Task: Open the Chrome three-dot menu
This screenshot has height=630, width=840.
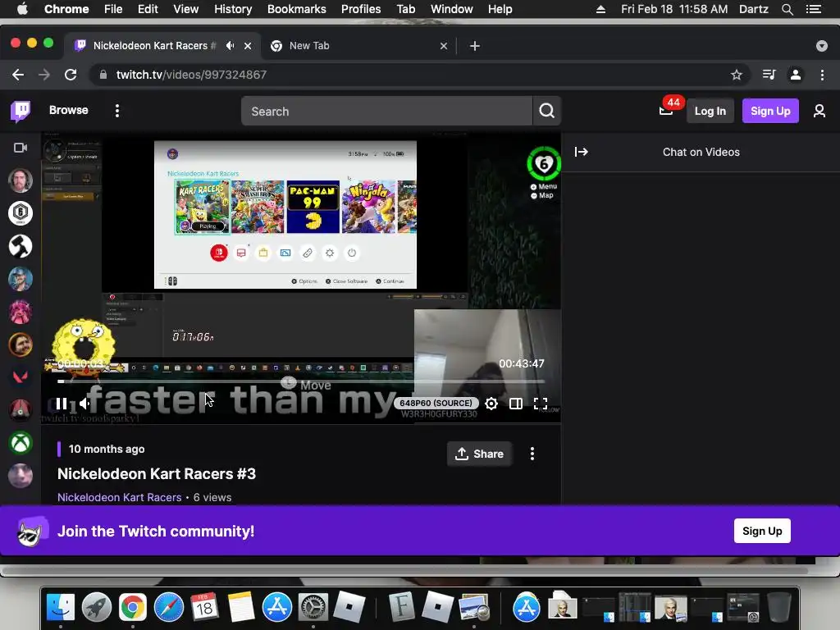Action: [x=822, y=75]
